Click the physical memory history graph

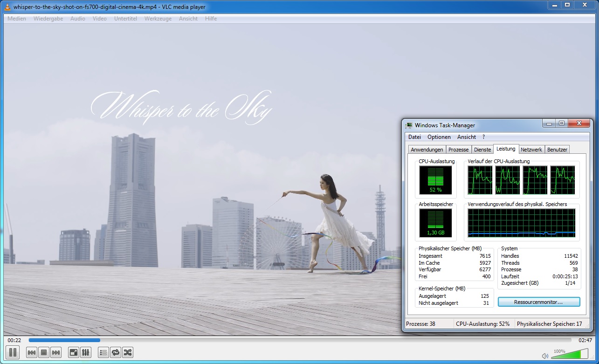(522, 222)
